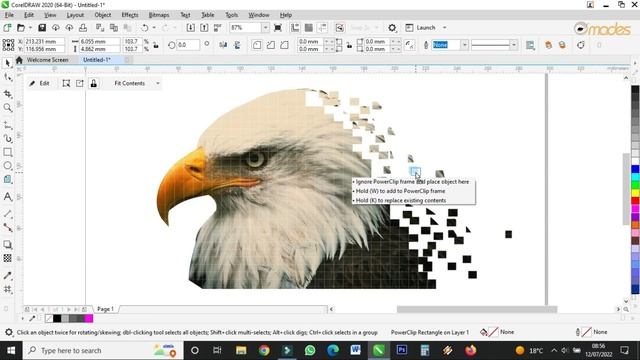
Task: Click the Export icon in toolbar
Action: (x=204, y=28)
